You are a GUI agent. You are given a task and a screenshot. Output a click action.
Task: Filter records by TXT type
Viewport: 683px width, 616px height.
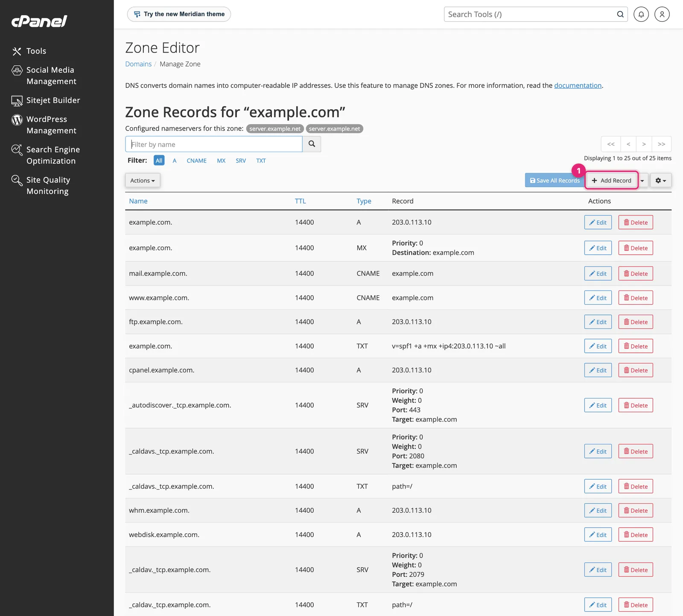click(x=261, y=160)
